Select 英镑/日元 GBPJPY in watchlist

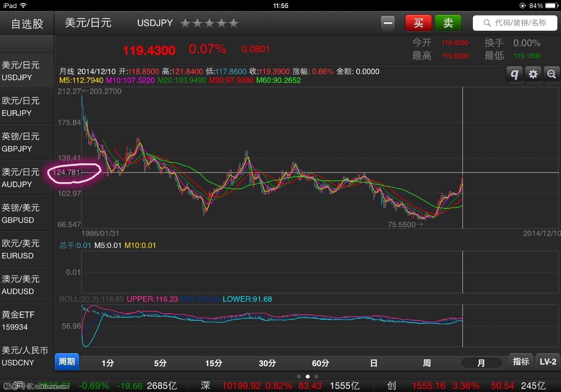27,142
